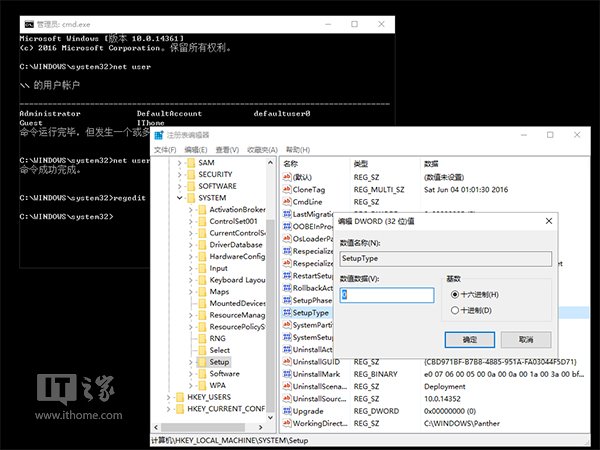Confirm the DWORD edit with 确定

click(x=469, y=340)
